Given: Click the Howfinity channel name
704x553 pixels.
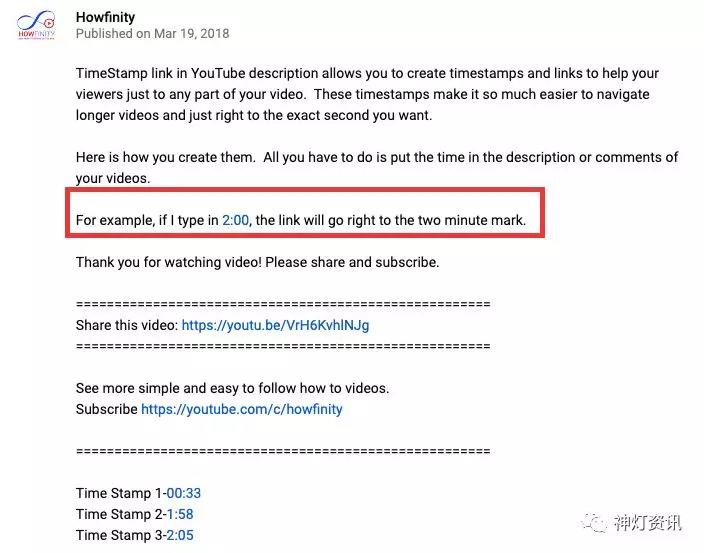Looking at the screenshot, I should [x=106, y=17].
